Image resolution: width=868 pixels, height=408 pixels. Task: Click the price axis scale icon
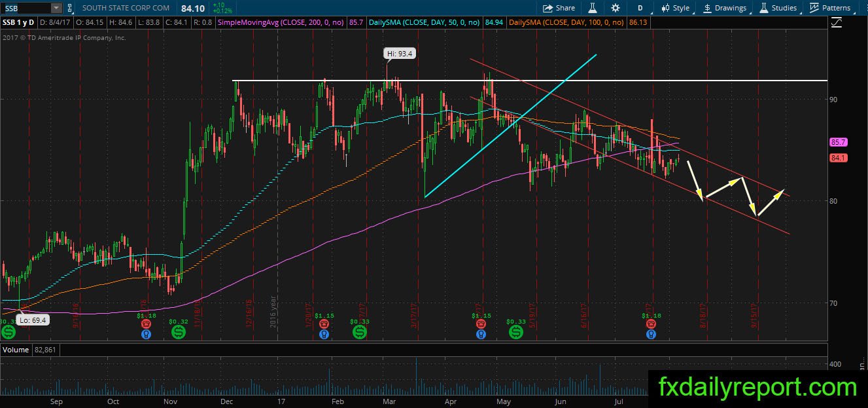(836, 23)
